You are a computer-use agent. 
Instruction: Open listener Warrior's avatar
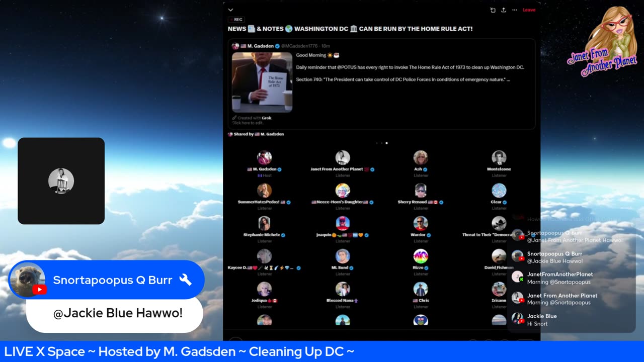(x=421, y=223)
